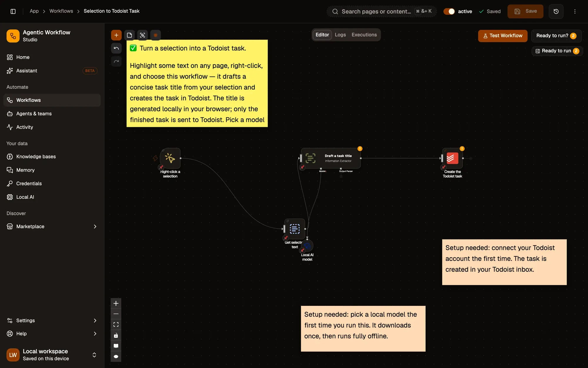Open the Local workspace switcher arrows
This screenshot has width=588, height=368.
point(94,355)
